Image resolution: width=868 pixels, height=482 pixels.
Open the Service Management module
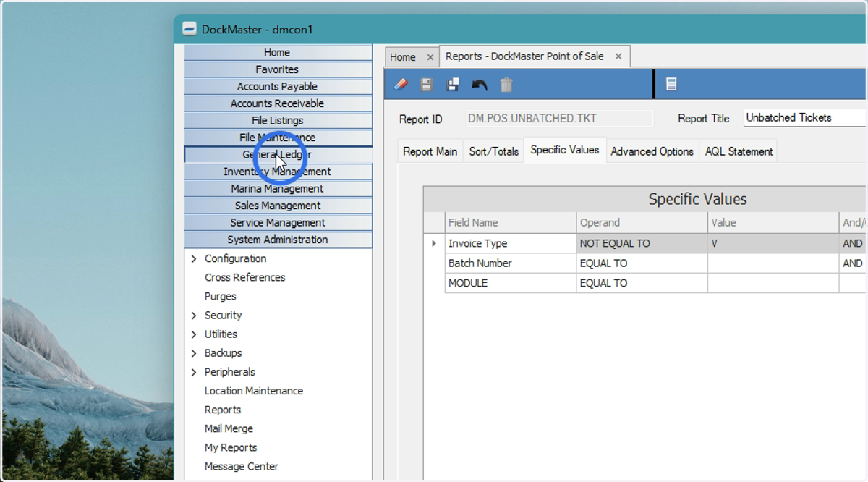click(278, 222)
